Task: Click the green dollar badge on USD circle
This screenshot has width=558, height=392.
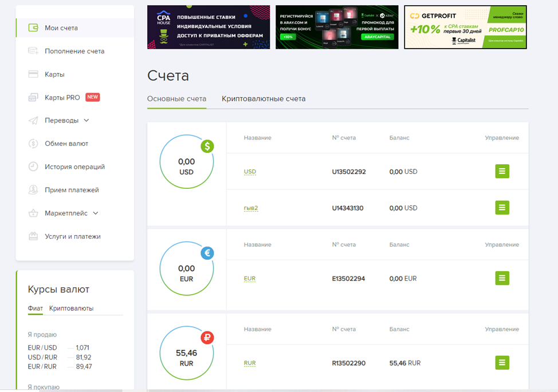Action: point(207,146)
